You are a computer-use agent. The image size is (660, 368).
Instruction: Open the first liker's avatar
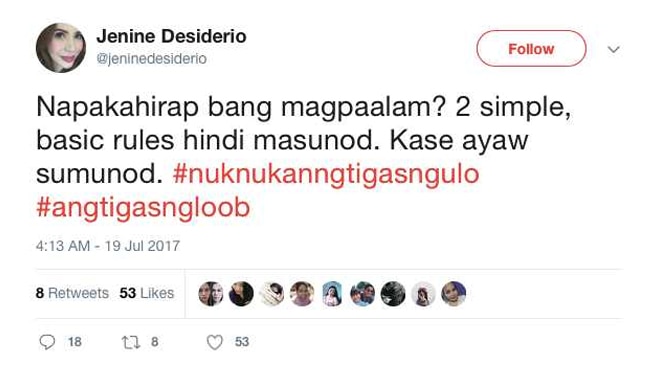pos(211,293)
